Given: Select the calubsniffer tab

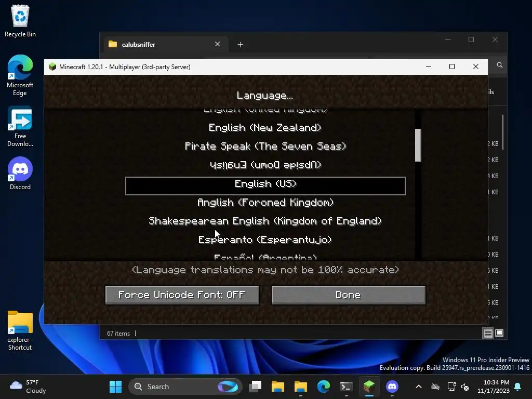Looking at the screenshot, I should point(165,45).
